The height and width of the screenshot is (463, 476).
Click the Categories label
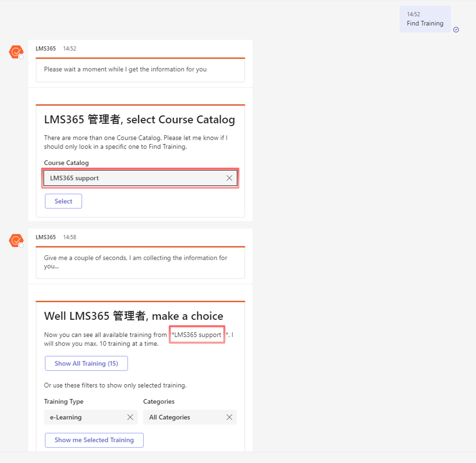coord(159,402)
